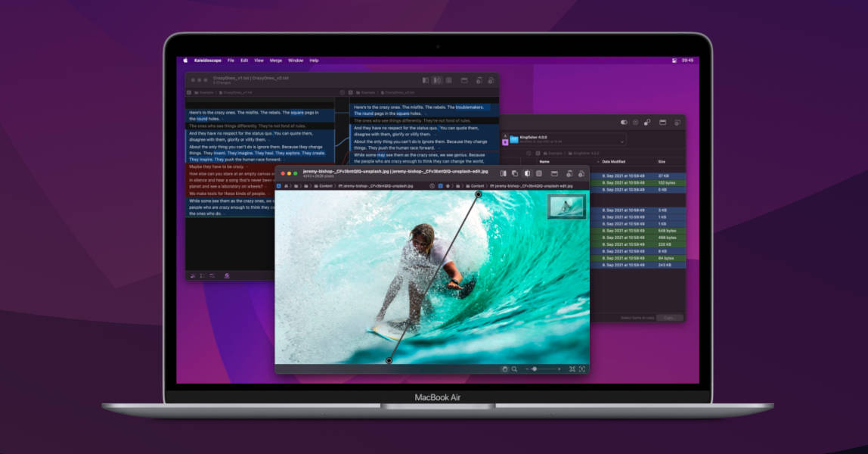This screenshot has height=454, width=868.
Task: Click rightmost icon in text comparison toolbar
Action: point(491,80)
